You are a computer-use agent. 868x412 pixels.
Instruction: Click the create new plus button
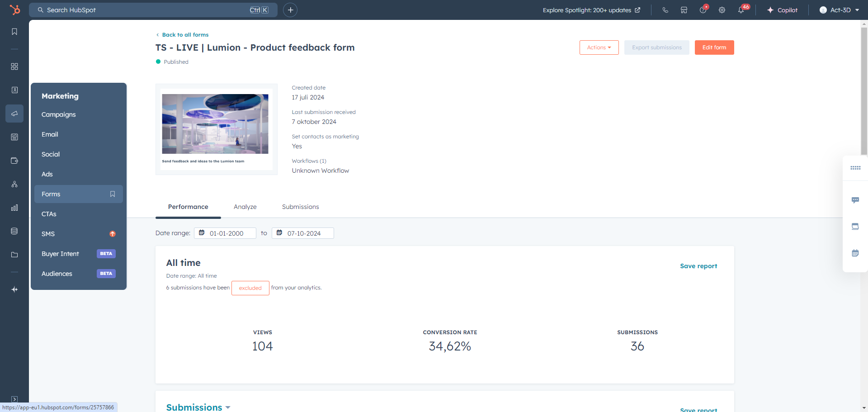click(290, 10)
